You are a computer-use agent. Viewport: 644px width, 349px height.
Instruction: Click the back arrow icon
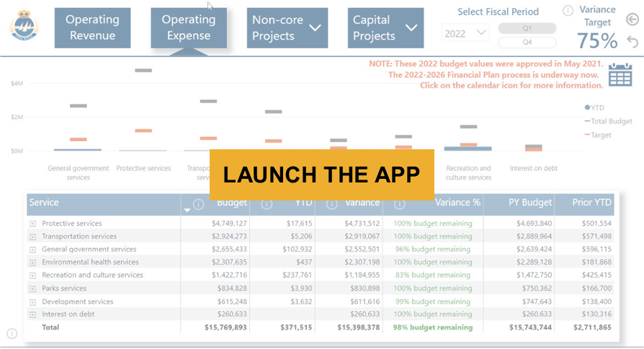coord(632,20)
